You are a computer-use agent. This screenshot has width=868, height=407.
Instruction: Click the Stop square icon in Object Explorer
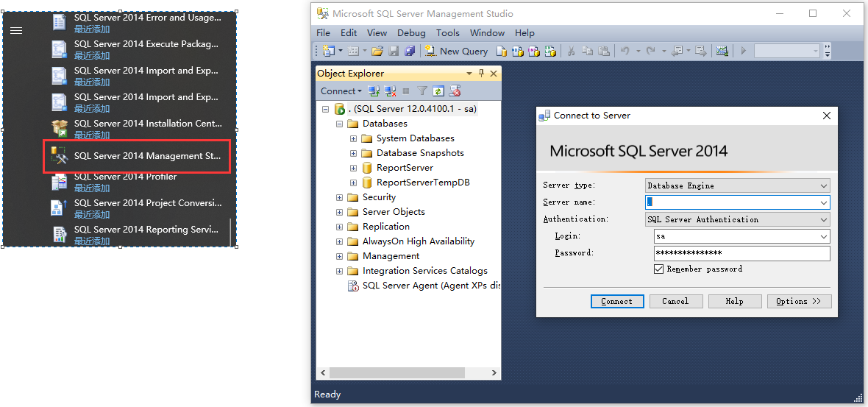[x=406, y=91]
